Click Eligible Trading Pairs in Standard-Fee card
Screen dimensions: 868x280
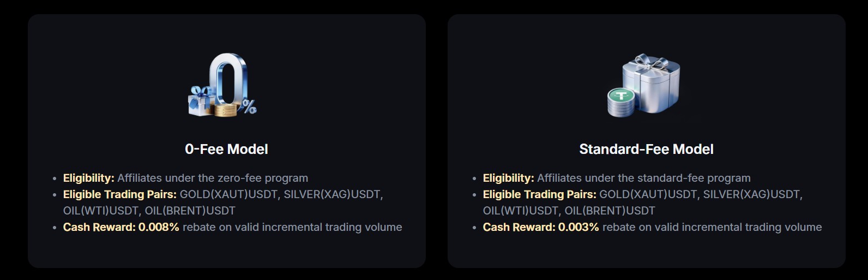click(x=540, y=194)
